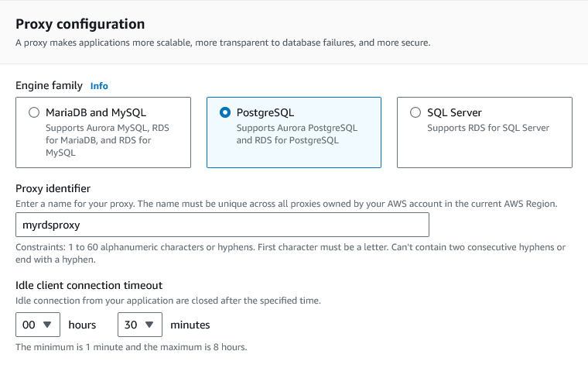The height and width of the screenshot is (368, 588).
Task: Click the Proxy identifier text field
Action: click(222, 225)
